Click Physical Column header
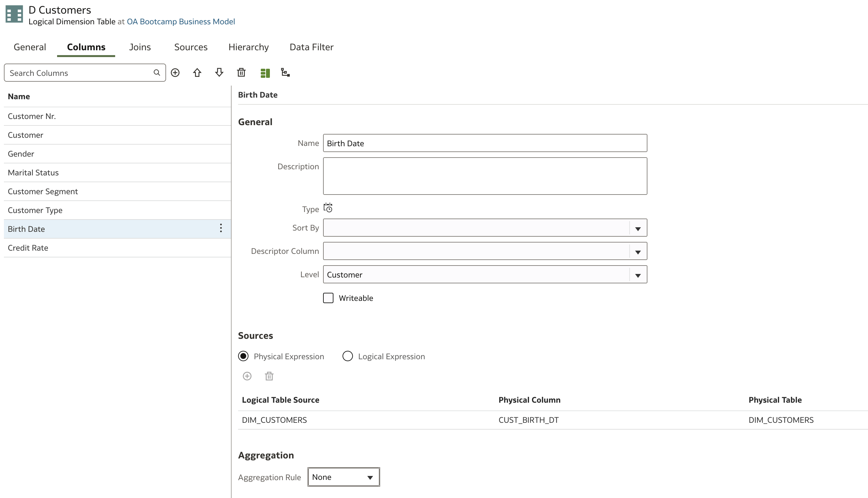The image size is (868, 498). [x=529, y=400]
